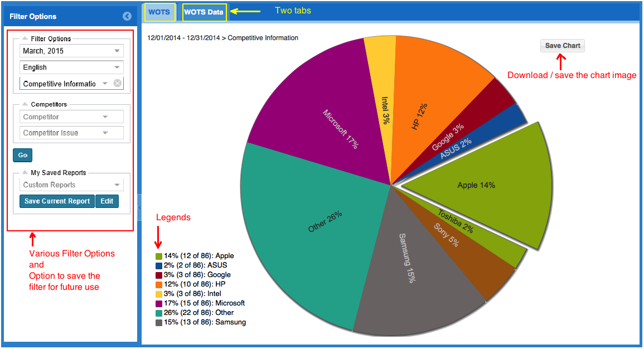Open the Custom Reports dropdown

(117, 185)
